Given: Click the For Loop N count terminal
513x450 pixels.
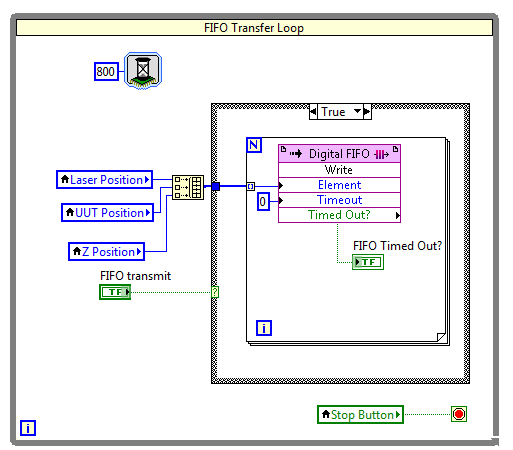Looking at the screenshot, I should 254,145.
